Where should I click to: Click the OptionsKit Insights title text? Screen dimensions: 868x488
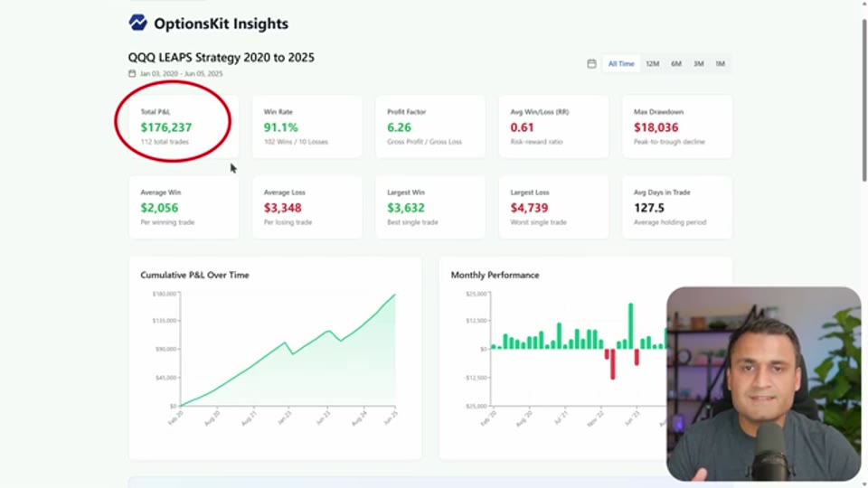point(221,23)
